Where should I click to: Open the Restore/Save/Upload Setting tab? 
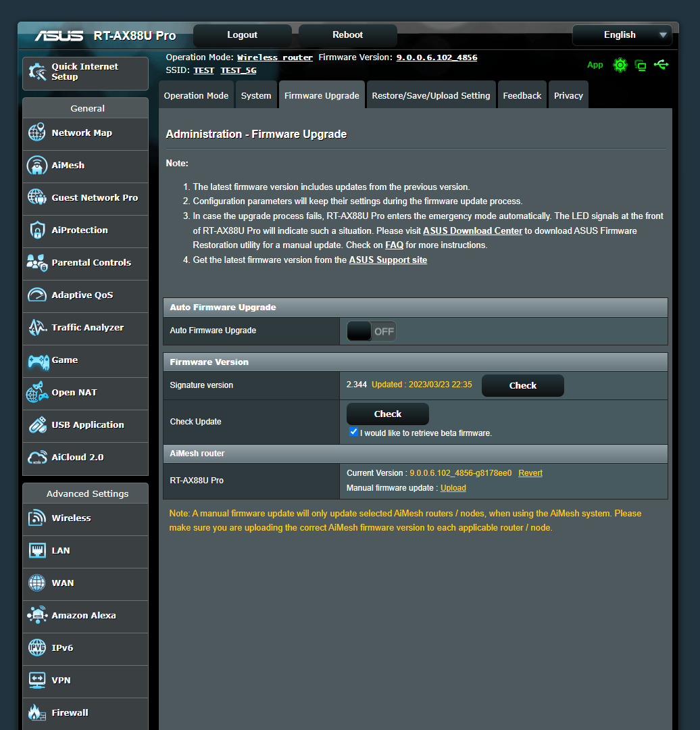[x=431, y=95]
